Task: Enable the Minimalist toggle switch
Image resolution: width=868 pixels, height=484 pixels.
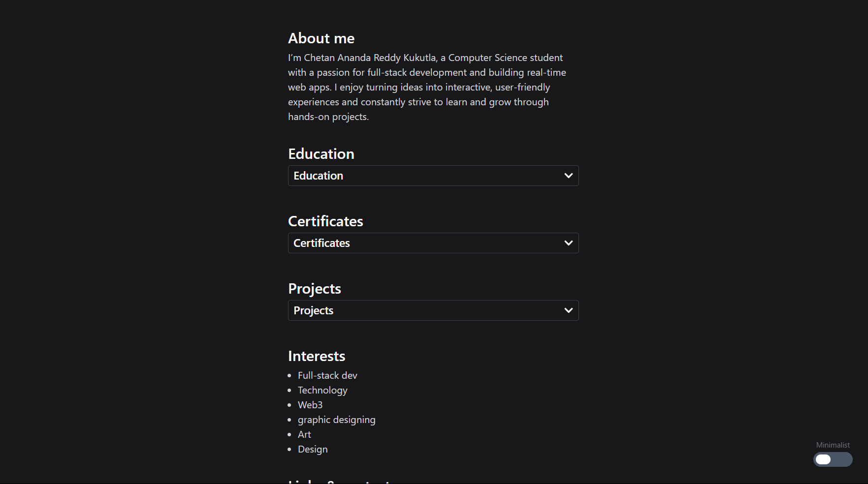Action: pyautogui.click(x=833, y=459)
